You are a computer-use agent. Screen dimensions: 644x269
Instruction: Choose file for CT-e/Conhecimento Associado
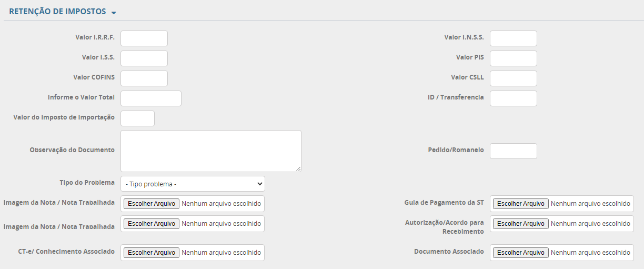click(x=152, y=253)
